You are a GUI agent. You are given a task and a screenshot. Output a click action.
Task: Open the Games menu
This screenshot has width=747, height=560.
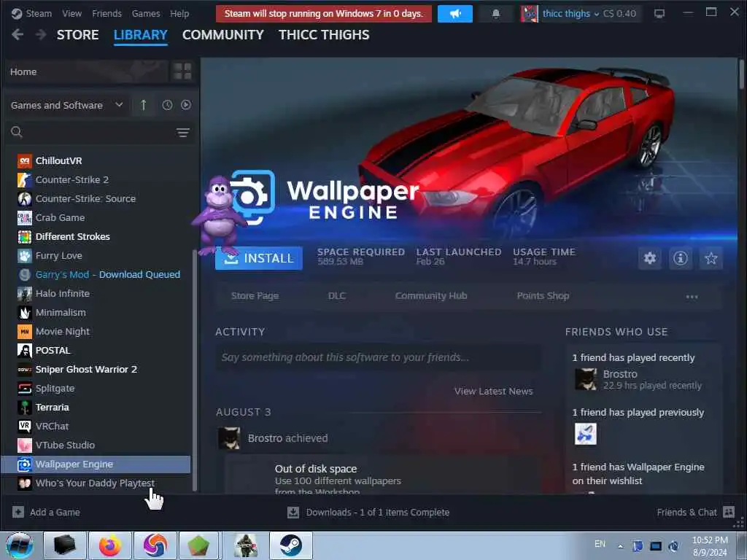point(146,13)
